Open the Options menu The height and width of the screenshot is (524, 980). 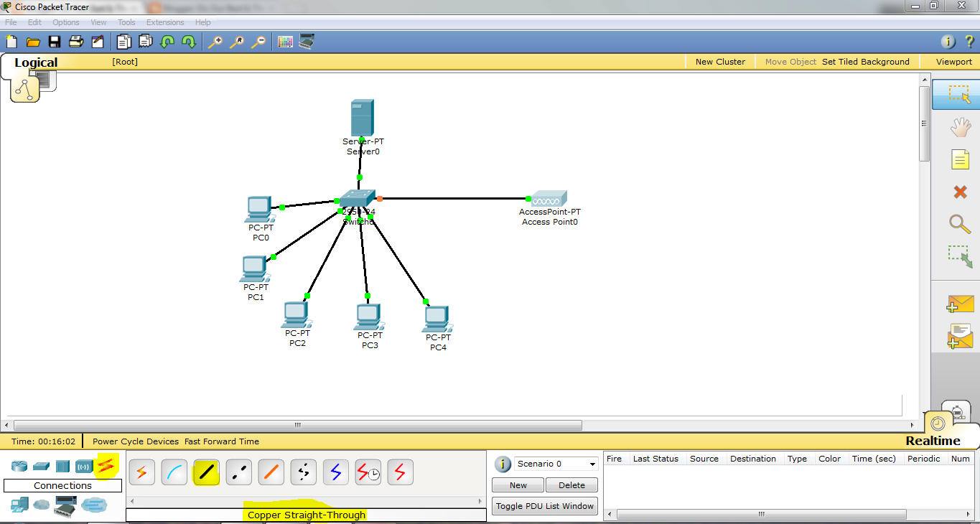[x=66, y=22]
